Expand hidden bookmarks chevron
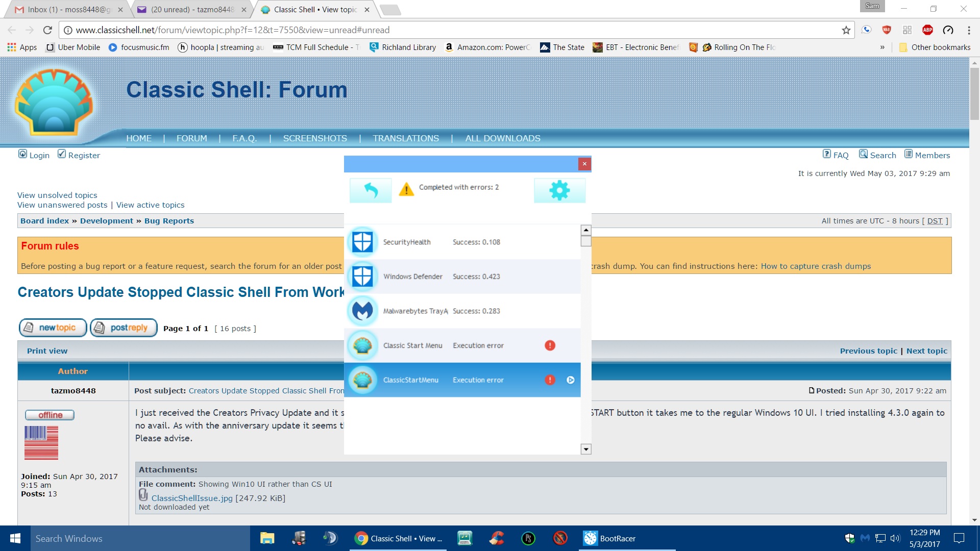Viewport: 980px width, 551px height. (x=882, y=47)
